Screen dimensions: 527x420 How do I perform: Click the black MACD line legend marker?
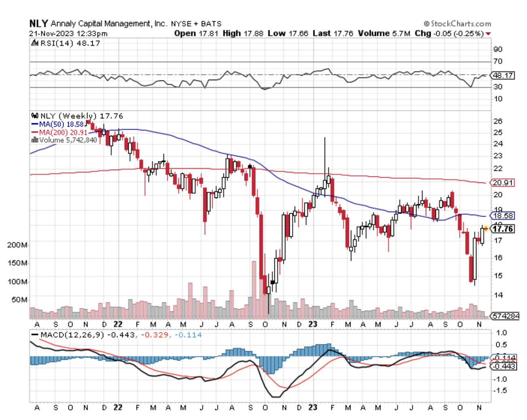35,335
